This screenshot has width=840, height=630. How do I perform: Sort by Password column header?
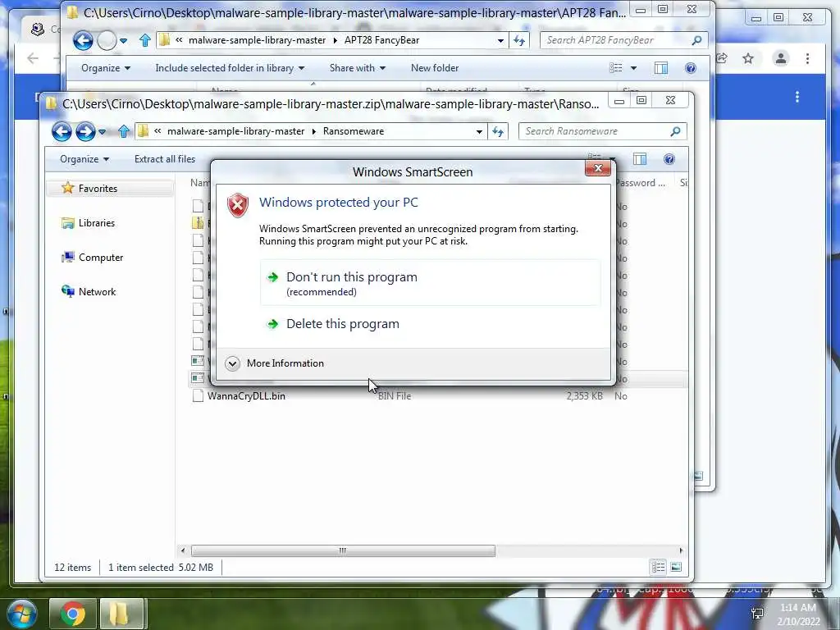[x=640, y=183]
